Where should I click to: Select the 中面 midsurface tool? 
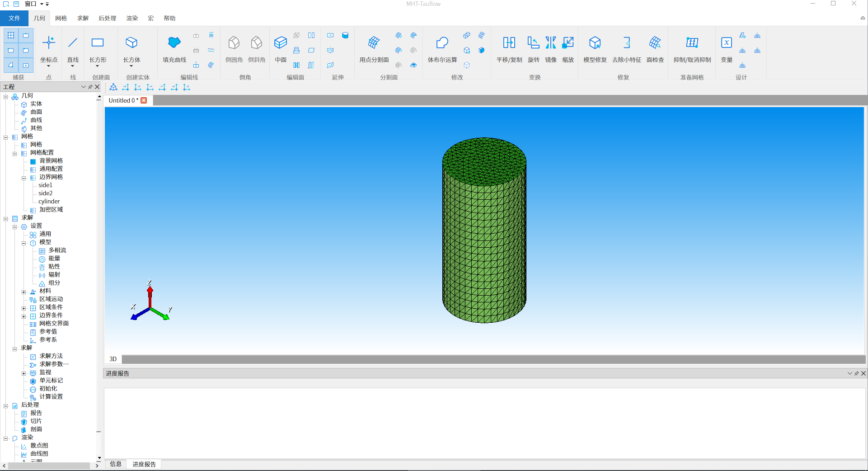point(280,43)
